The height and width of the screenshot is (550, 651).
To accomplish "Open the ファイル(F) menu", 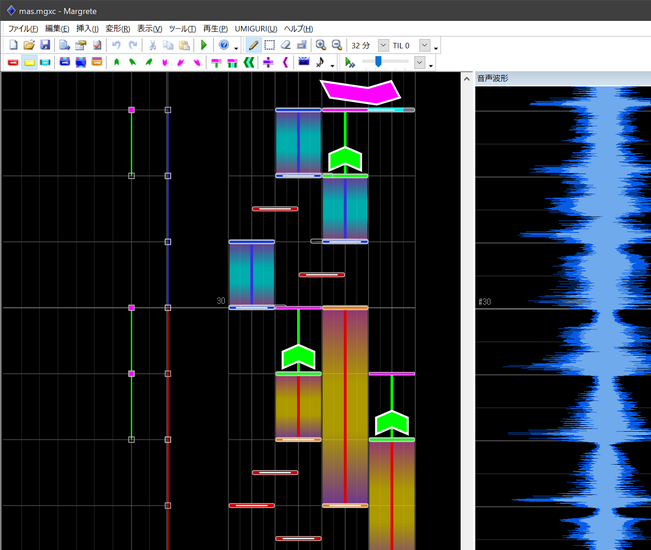I will click(x=23, y=29).
